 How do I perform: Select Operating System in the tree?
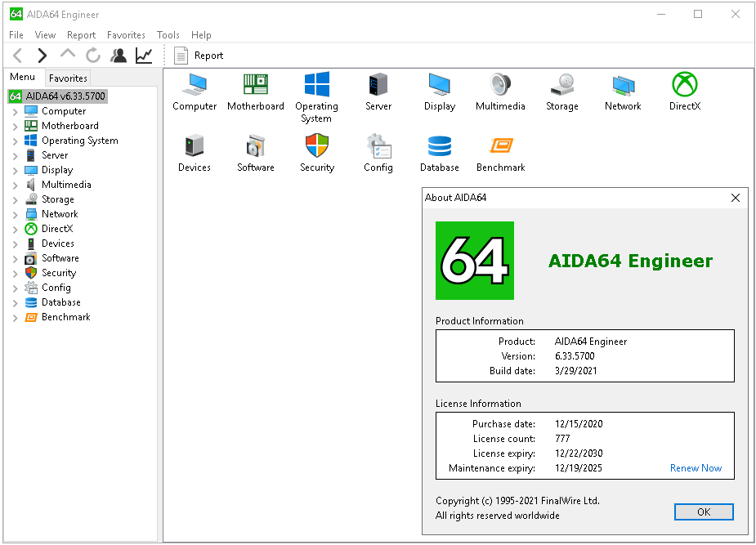[79, 141]
